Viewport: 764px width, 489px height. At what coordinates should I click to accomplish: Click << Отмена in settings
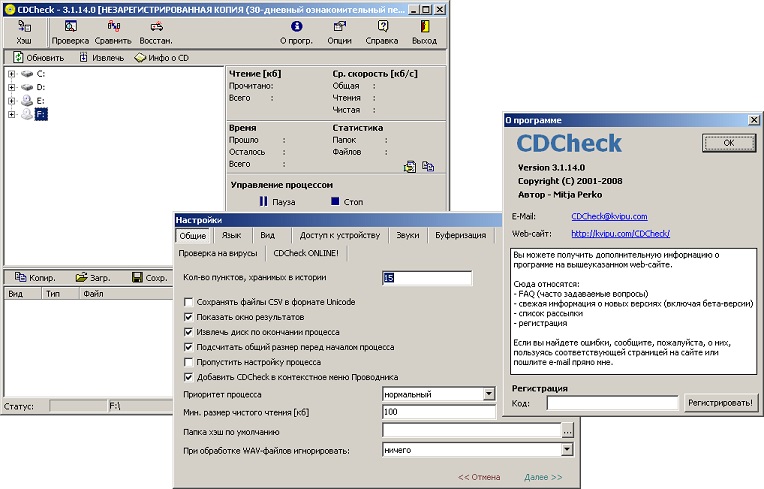(479, 477)
